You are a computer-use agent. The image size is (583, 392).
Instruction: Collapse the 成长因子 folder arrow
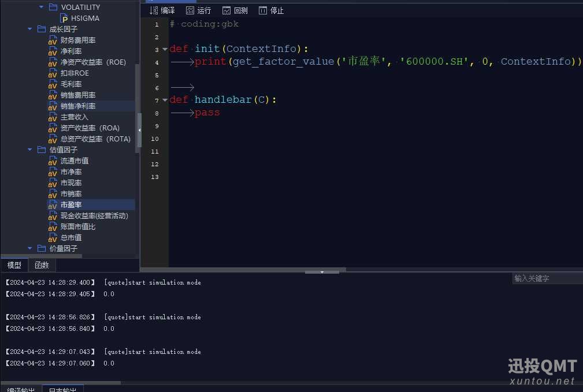(x=29, y=29)
